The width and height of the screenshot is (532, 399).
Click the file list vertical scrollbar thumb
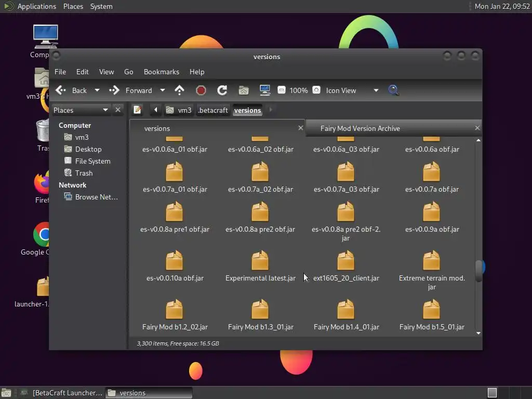point(478,271)
